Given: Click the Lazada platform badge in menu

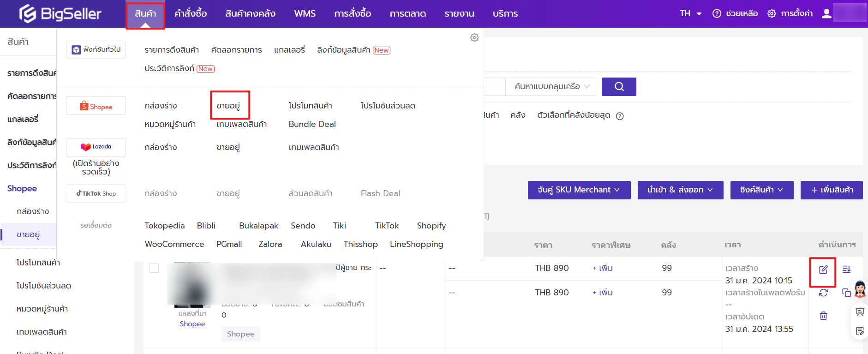Looking at the screenshot, I should pos(96,147).
